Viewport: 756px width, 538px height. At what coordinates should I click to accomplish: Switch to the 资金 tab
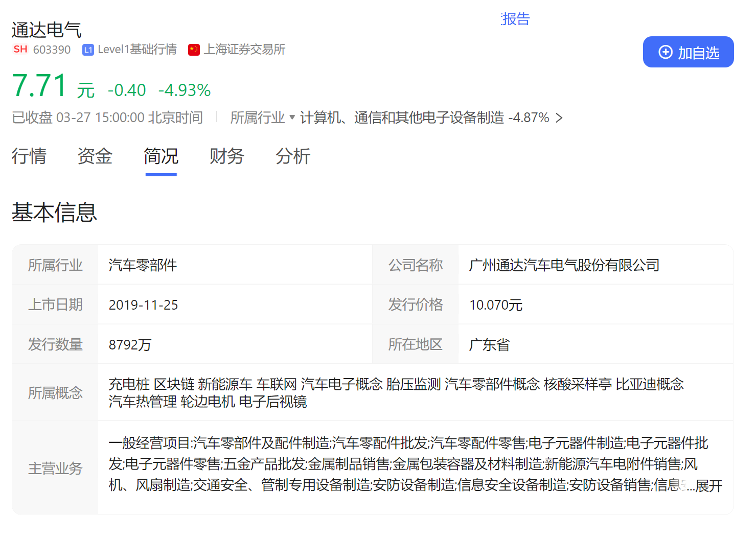(x=95, y=156)
